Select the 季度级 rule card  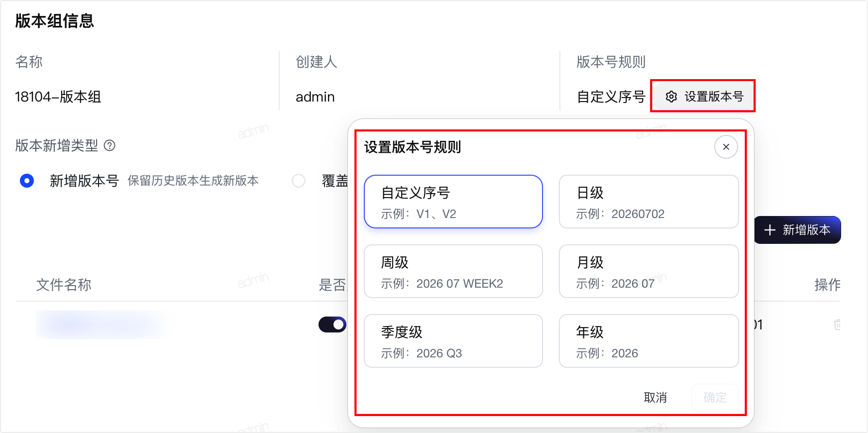[x=453, y=341]
